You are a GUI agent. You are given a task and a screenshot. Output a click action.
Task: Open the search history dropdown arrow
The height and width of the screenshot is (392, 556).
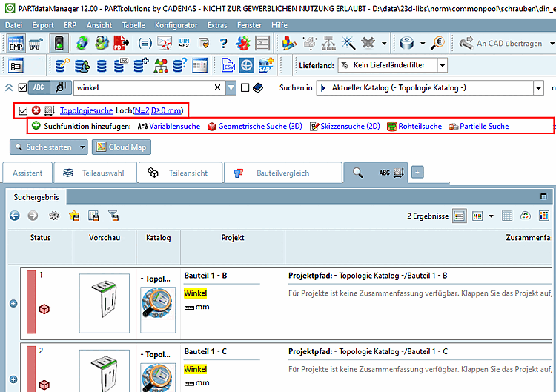231,87
